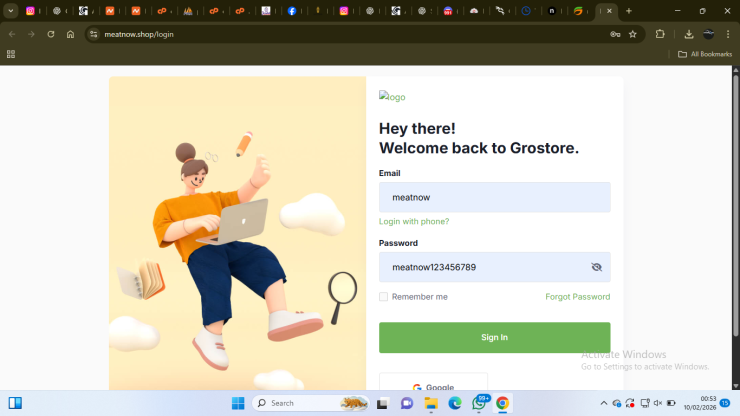Open Chrome downloads icon
The image size is (740, 416).
pyautogui.click(x=689, y=34)
